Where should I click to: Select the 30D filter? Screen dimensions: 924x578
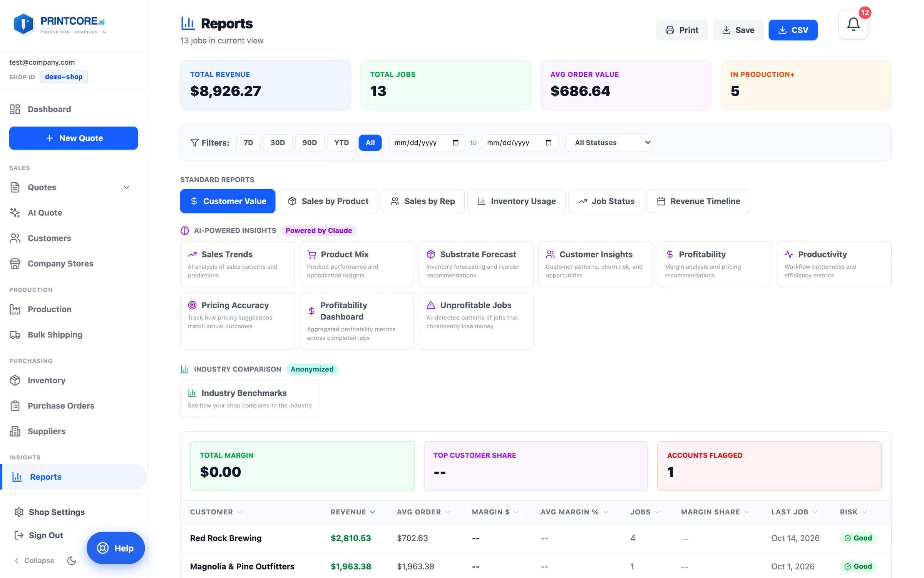point(278,143)
